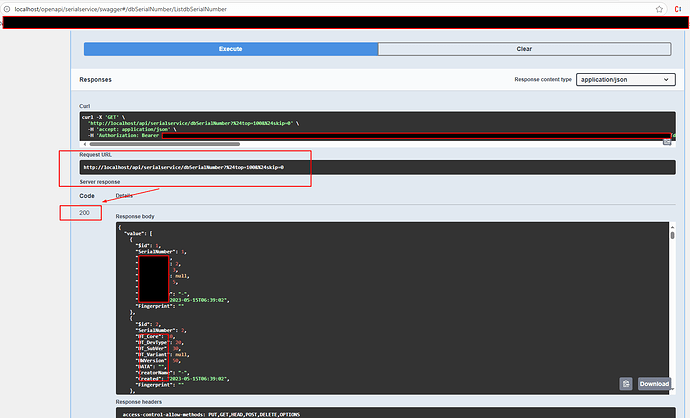Image resolution: width=690 pixels, height=418 pixels.
Task: Open the Response content type dropdown
Action: click(626, 80)
